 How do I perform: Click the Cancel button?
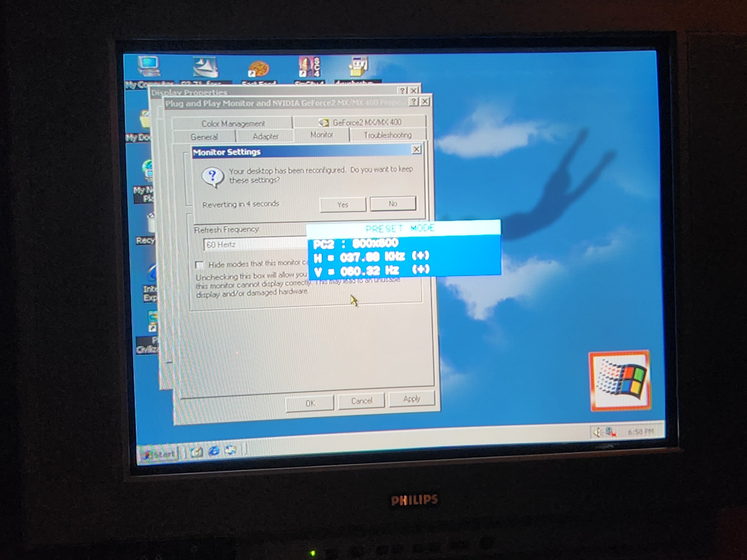click(361, 401)
